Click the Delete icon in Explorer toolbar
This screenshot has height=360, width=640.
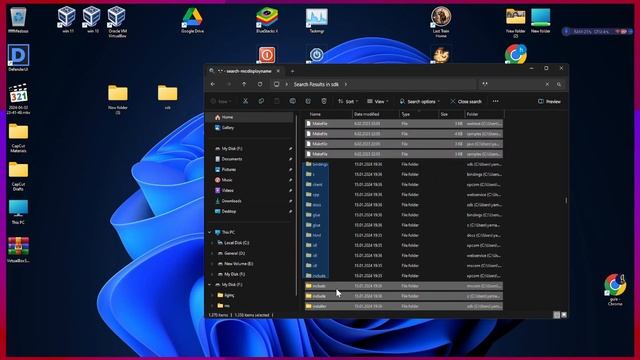(x=324, y=101)
